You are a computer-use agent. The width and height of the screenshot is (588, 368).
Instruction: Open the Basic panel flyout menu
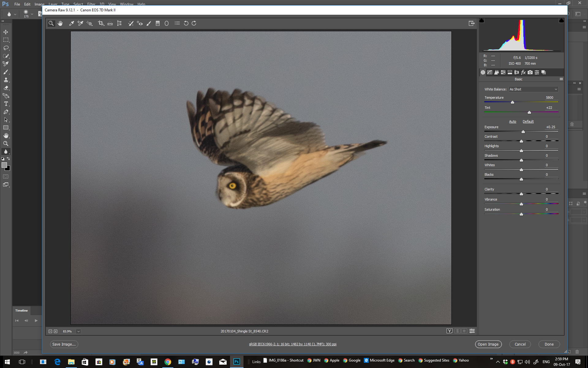561,79
